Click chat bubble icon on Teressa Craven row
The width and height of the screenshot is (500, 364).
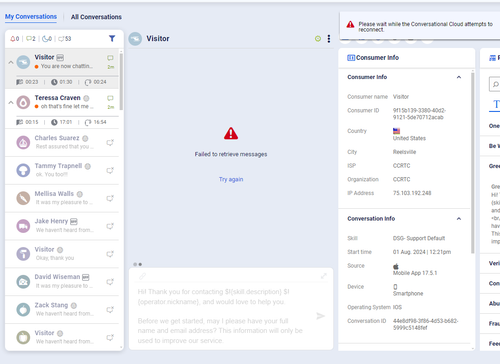(110, 98)
